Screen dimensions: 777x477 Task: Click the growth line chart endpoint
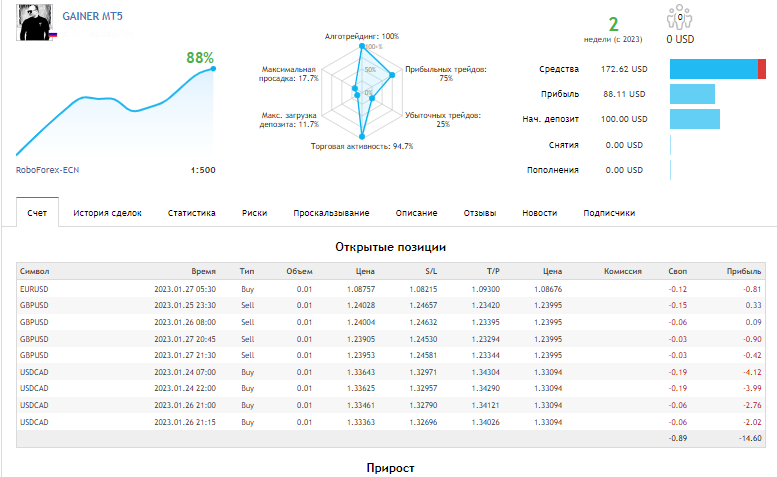213,69
